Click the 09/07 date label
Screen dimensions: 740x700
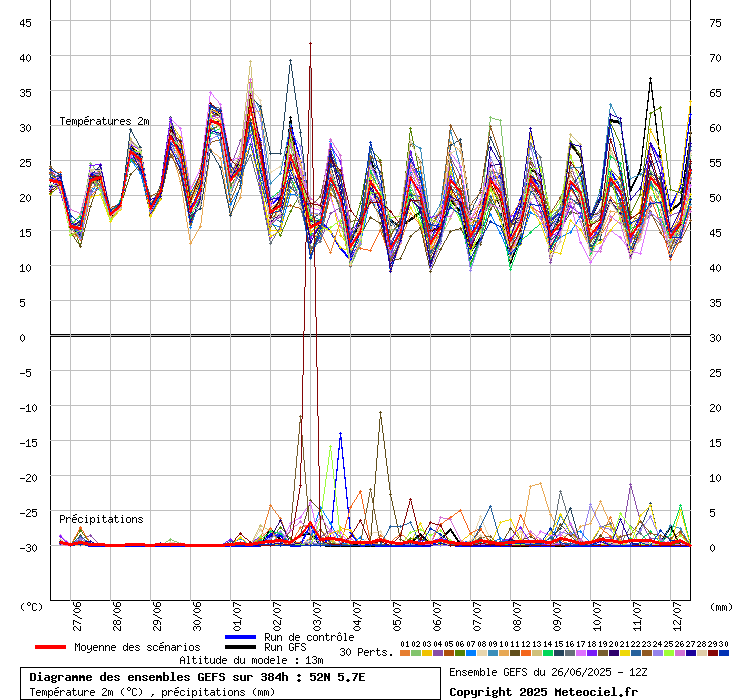[557, 616]
